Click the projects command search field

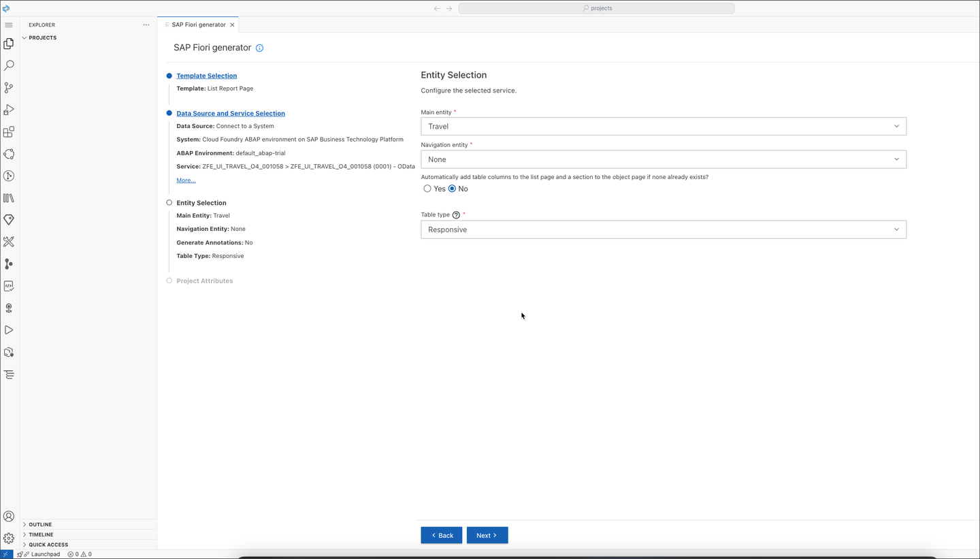click(x=597, y=8)
